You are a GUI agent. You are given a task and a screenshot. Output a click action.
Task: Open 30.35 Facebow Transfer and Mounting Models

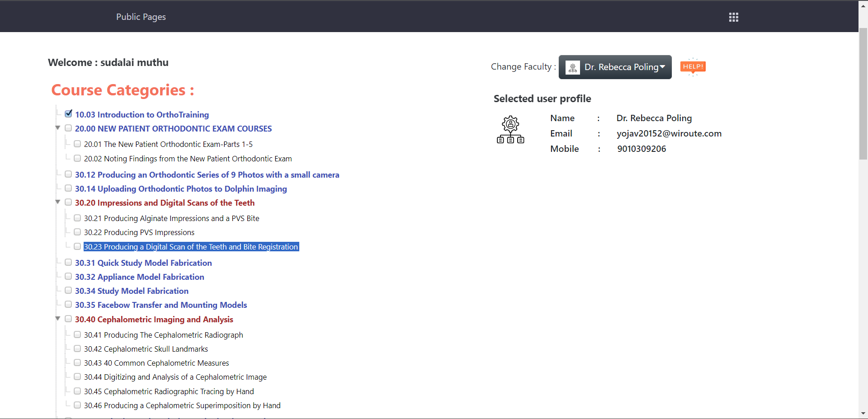point(161,305)
